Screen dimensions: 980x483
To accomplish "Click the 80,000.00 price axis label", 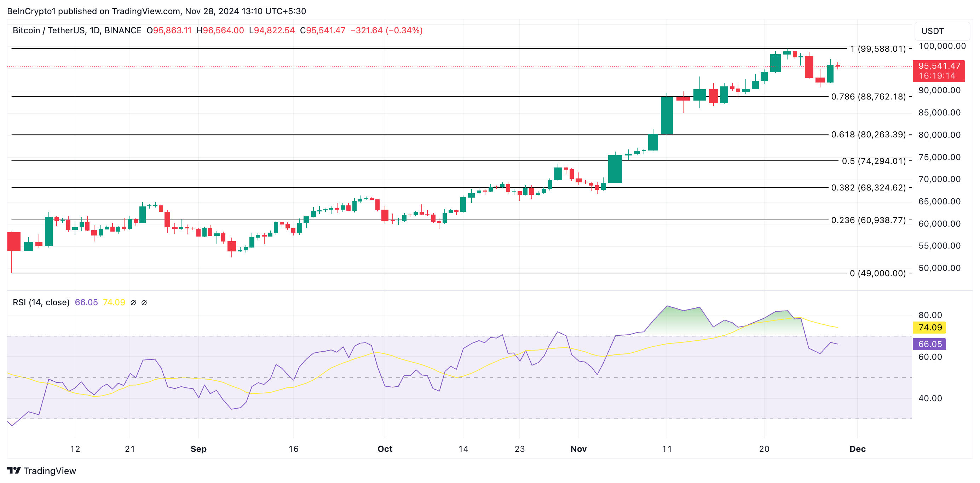I will (939, 135).
